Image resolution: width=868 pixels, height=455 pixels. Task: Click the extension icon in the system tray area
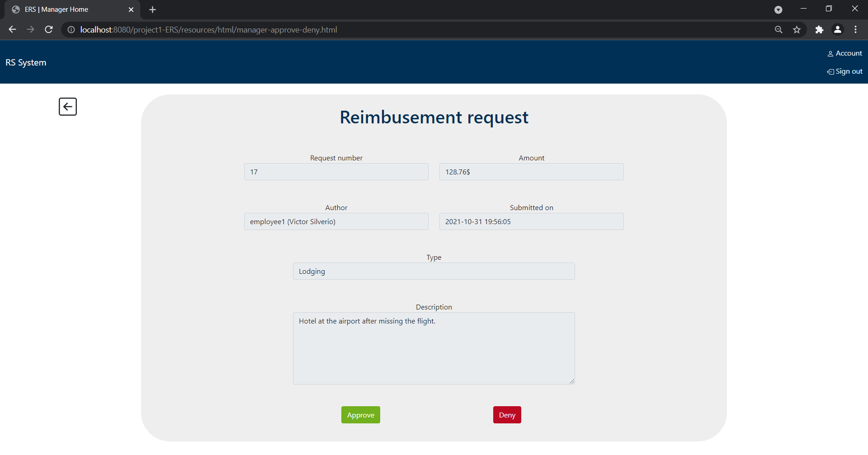778,9
